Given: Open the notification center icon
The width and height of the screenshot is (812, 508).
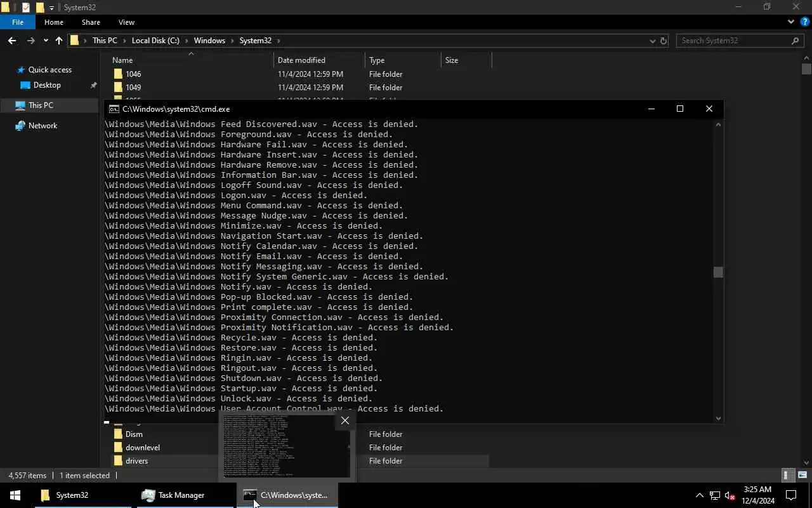Looking at the screenshot, I should coord(791,495).
